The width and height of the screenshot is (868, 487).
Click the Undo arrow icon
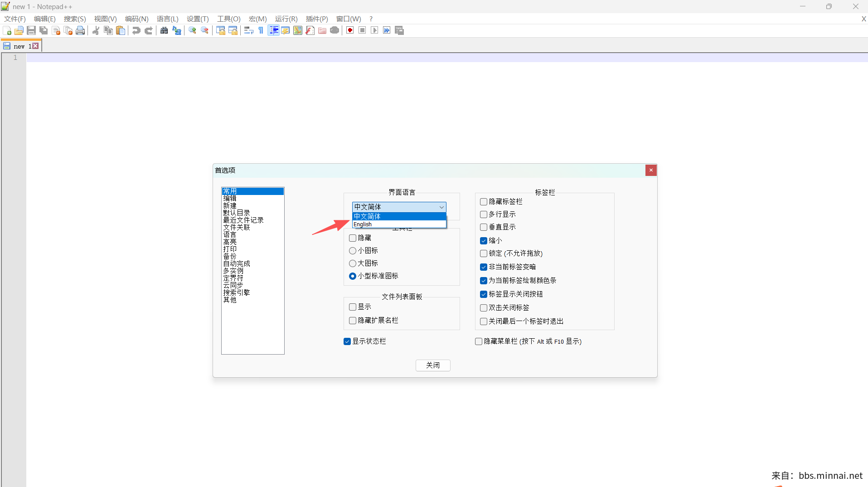(x=136, y=30)
